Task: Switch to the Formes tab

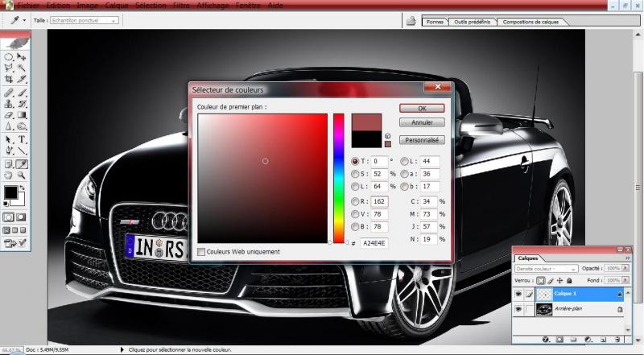Action: (435, 22)
